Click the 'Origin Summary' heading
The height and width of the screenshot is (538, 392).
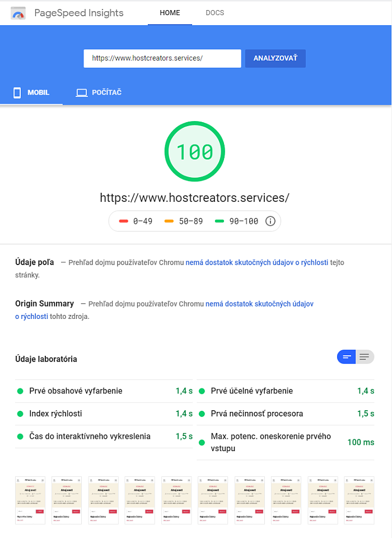tap(44, 304)
